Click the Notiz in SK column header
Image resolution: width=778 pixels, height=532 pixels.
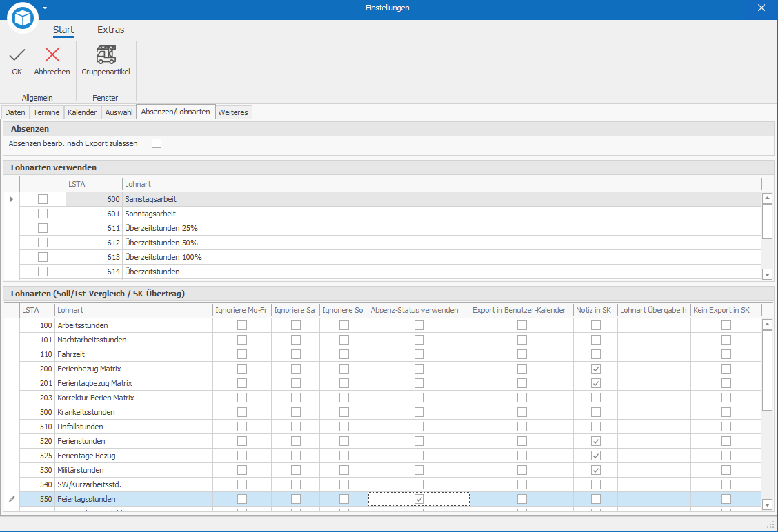pos(595,310)
